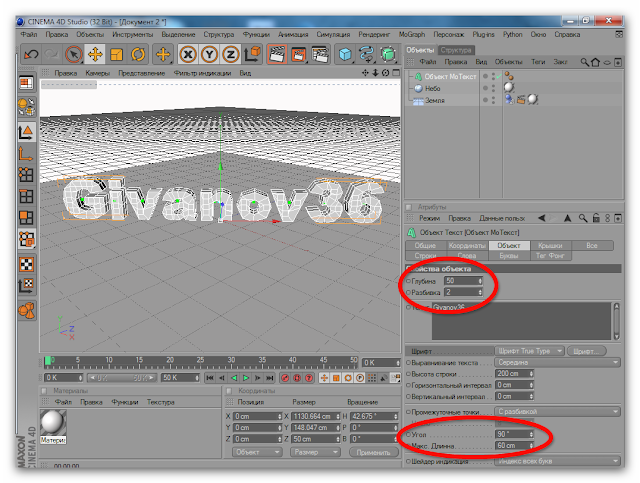Viewport: 640px width, 483px height.
Task: Open the Промежуточные точки dropdown
Action: 557,412
